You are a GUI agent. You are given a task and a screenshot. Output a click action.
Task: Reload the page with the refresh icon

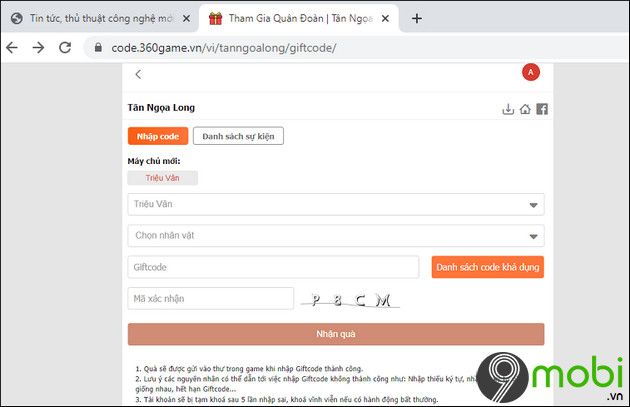tap(65, 48)
